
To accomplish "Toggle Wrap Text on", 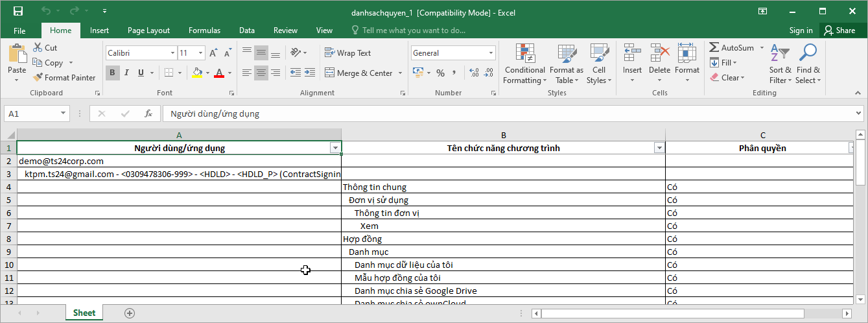I will tap(348, 53).
